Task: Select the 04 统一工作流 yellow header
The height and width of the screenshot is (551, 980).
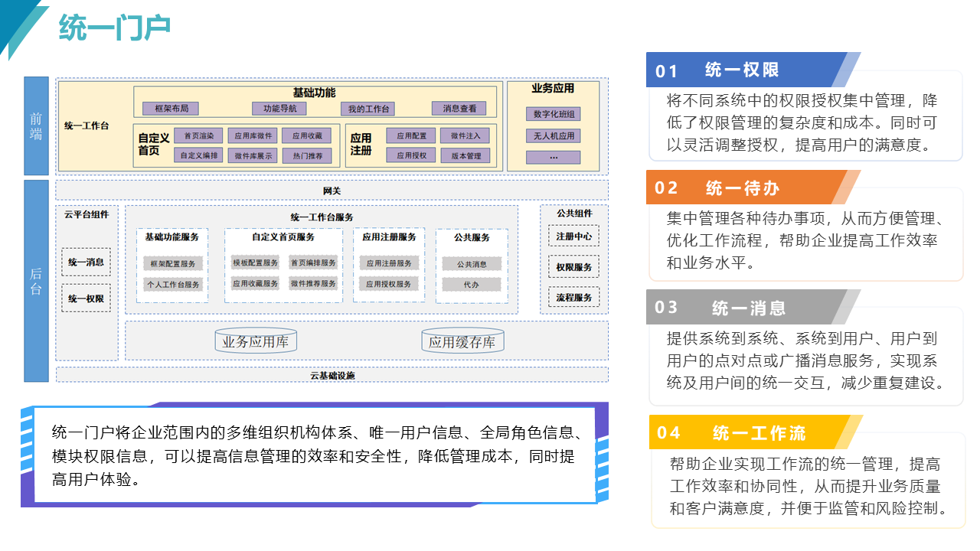Action: coord(755,432)
